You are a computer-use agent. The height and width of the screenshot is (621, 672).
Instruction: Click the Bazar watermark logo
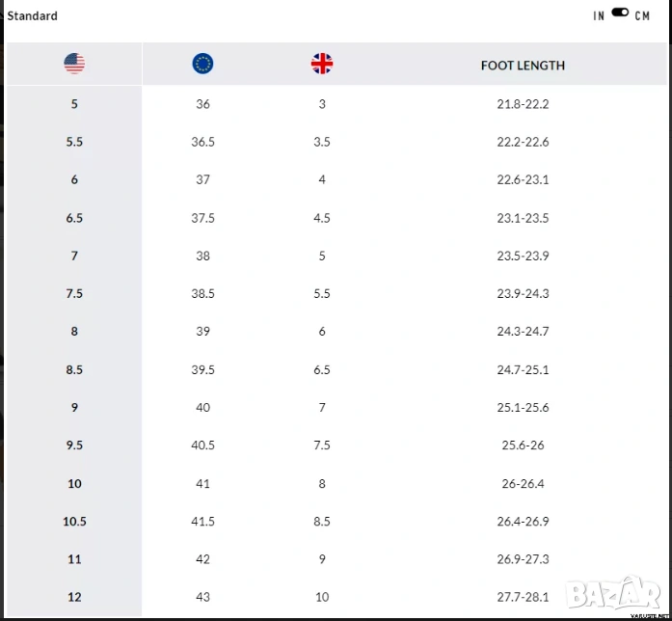pos(613,591)
